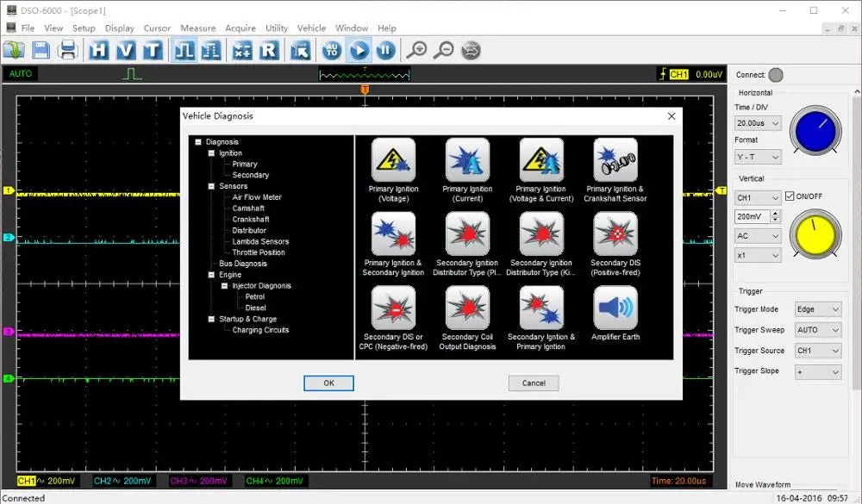Collapse the Sensors tree branch
862x504 pixels.
pos(211,186)
